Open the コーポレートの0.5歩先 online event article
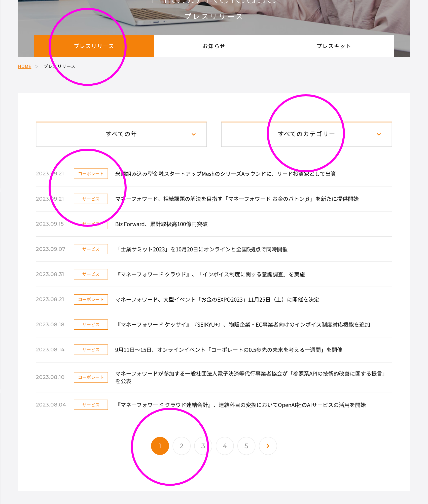 coord(229,350)
